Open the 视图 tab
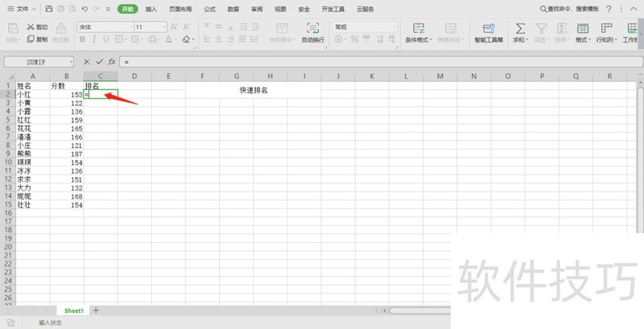Image resolution: width=644 pixels, height=329 pixels. coord(280,9)
